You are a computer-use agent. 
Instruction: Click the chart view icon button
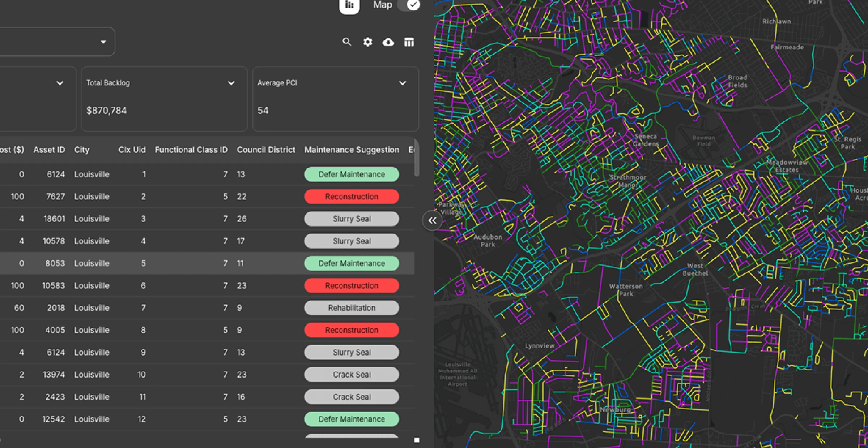[x=349, y=5]
